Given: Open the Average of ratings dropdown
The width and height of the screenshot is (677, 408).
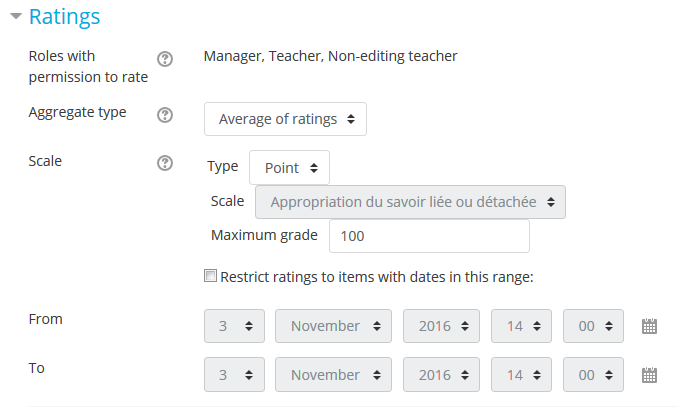Looking at the screenshot, I should pyautogui.click(x=285, y=119).
